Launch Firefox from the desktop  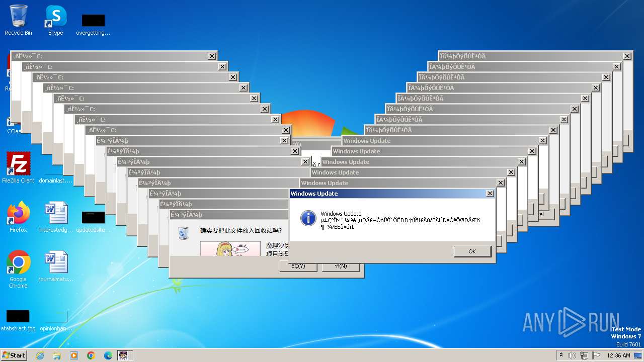pyautogui.click(x=18, y=217)
